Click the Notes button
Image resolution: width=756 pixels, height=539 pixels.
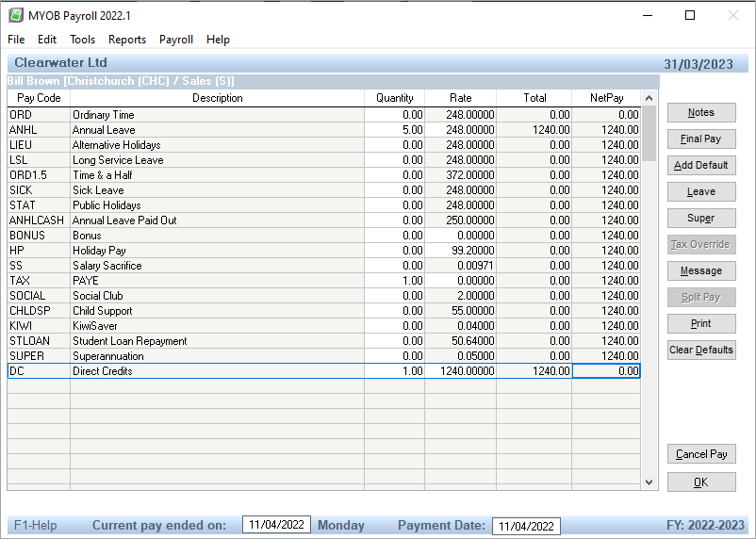[x=700, y=113]
